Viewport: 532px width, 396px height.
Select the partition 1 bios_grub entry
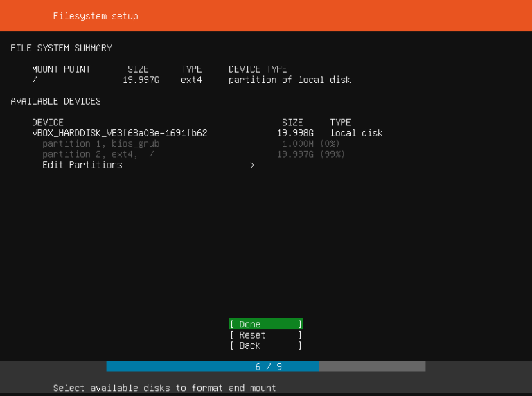[x=100, y=143]
